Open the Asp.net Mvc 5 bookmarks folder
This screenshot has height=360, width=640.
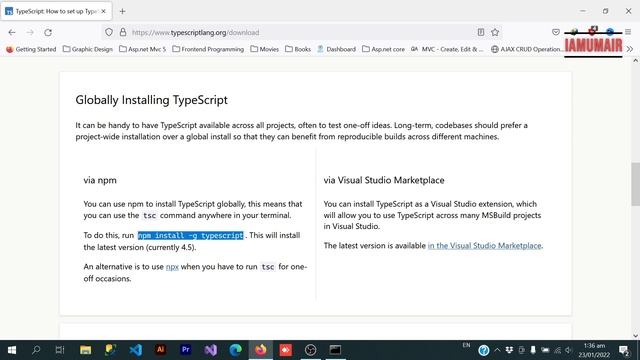[143, 49]
